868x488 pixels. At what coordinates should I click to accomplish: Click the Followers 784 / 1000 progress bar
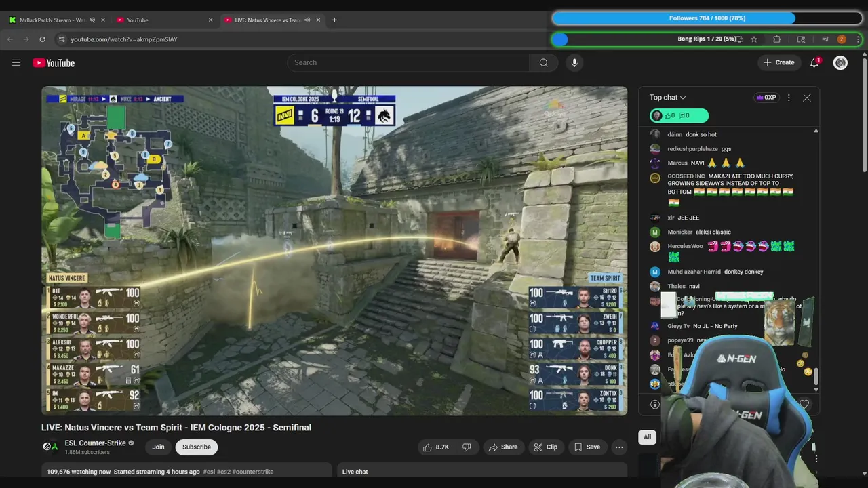click(707, 18)
